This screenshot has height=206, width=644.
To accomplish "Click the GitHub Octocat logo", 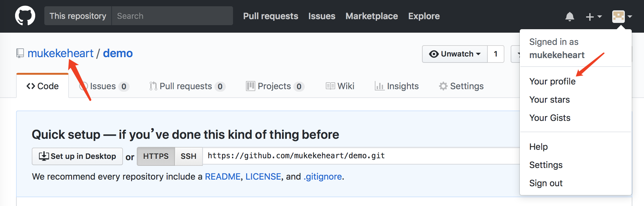I will click(25, 16).
